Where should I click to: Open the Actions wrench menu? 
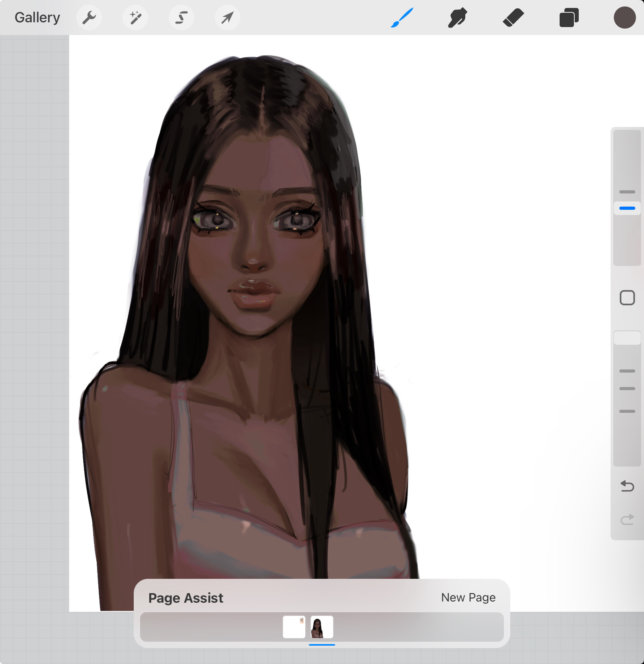pos(89,18)
